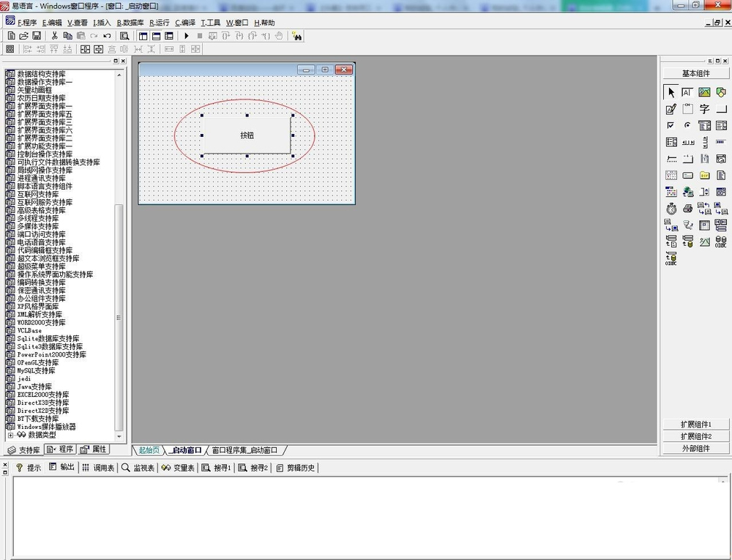Open the R.运行 menu
Screen dimensions: 732x560
tap(159, 23)
